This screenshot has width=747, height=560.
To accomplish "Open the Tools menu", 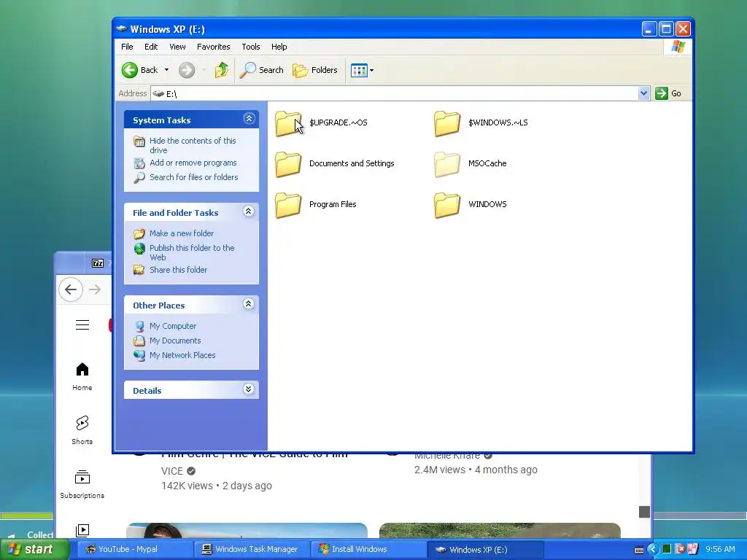I will 251,47.
